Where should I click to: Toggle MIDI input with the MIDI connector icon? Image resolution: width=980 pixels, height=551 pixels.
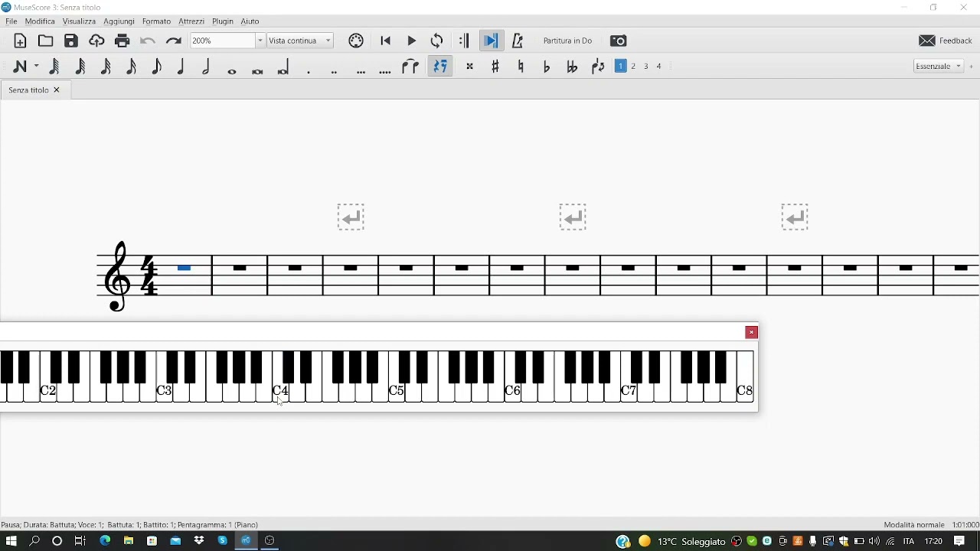357,41
